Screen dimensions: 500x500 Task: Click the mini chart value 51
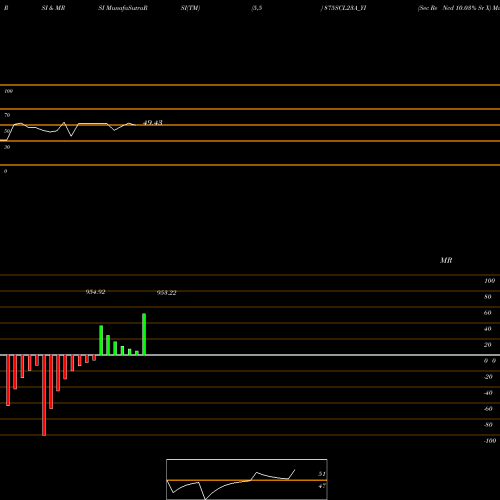[322, 474]
